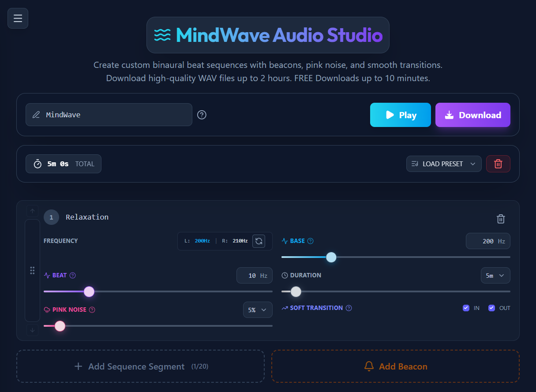
Task: Click the help icon next to project name
Action: coord(202,115)
